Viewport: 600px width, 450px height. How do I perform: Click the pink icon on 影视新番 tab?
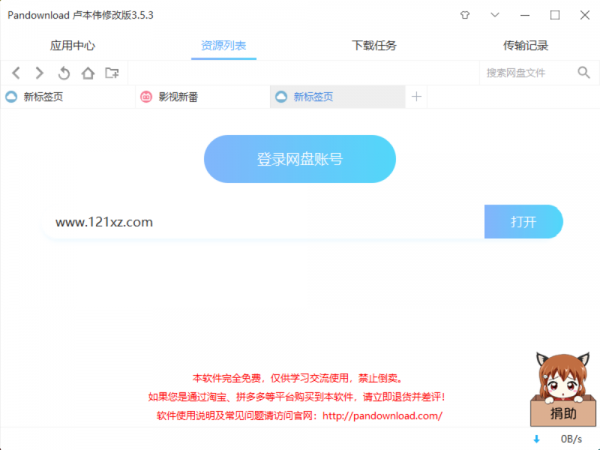[146, 97]
